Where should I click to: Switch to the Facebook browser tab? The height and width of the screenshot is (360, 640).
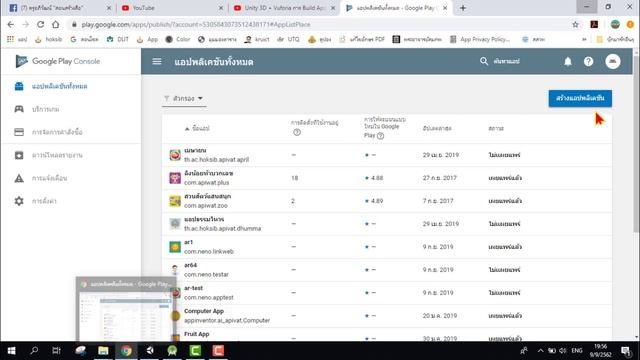coord(59,8)
